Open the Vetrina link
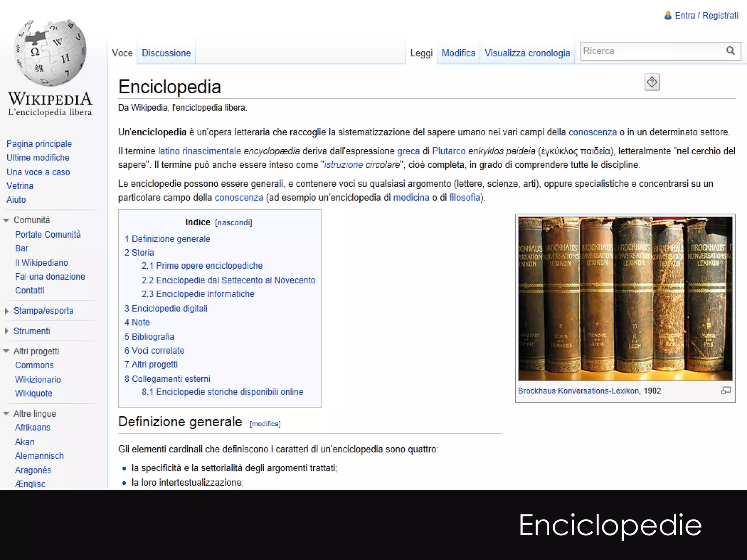 [20, 186]
